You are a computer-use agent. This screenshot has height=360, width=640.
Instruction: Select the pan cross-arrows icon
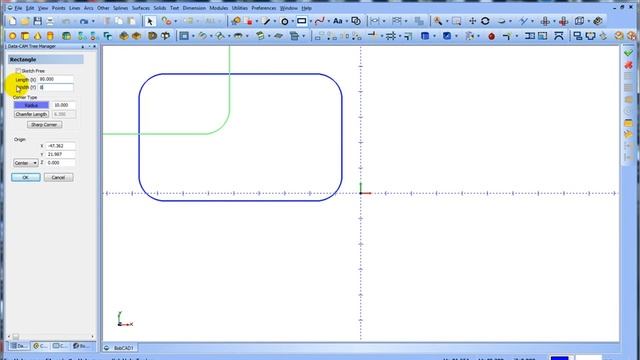pyautogui.click(x=473, y=21)
